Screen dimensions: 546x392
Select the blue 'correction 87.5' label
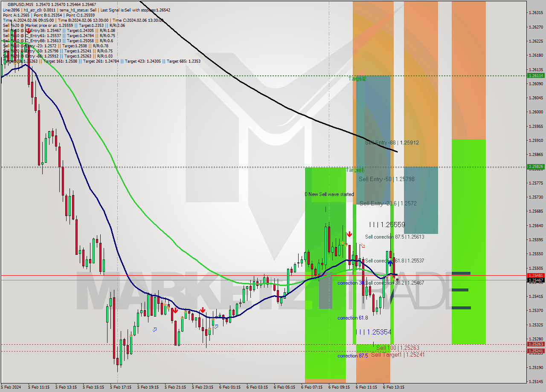point(353,356)
